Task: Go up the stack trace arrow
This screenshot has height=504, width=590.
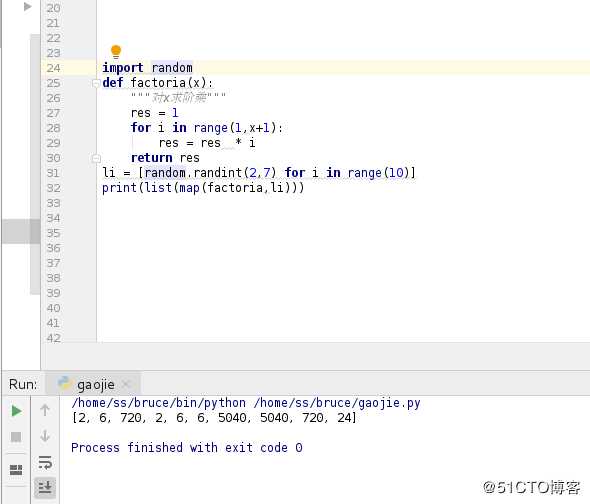Action: 45,410
